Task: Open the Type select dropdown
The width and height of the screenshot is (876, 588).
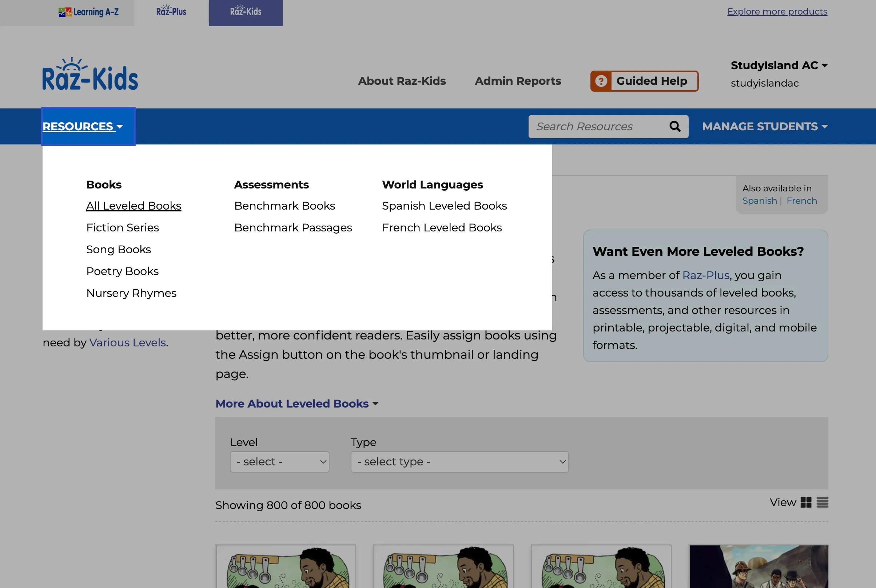Action: click(x=459, y=462)
